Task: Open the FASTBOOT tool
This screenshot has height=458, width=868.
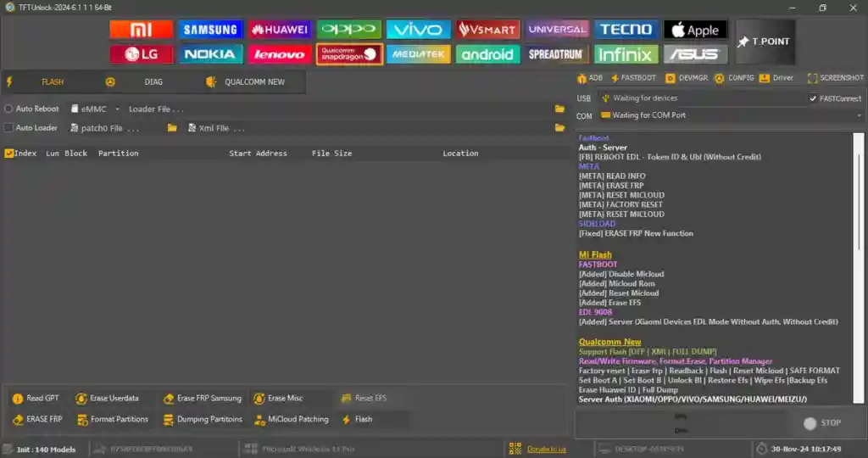Action: pyautogui.click(x=633, y=78)
